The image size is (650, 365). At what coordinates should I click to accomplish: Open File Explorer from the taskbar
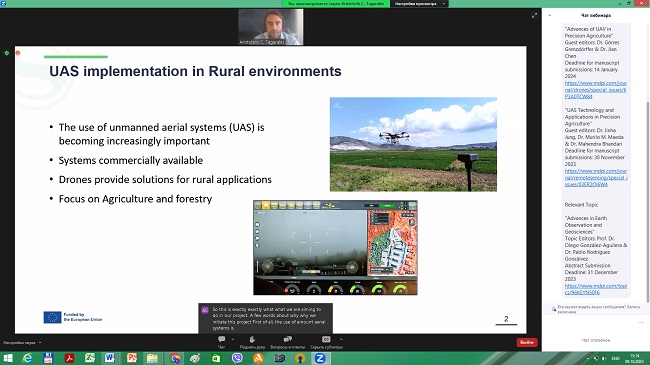pyautogui.click(x=152, y=358)
